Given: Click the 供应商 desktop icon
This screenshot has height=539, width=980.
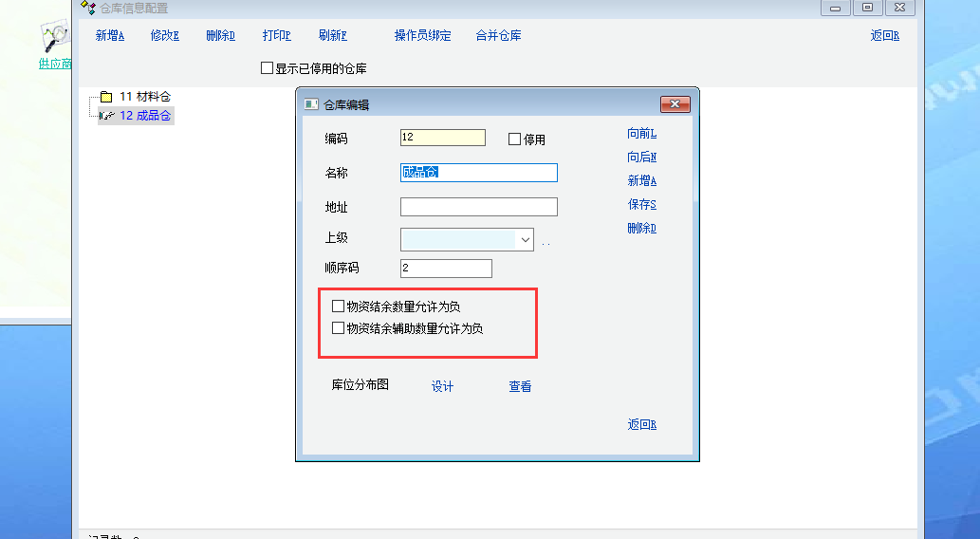Looking at the screenshot, I should pyautogui.click(x=55, y=44).
